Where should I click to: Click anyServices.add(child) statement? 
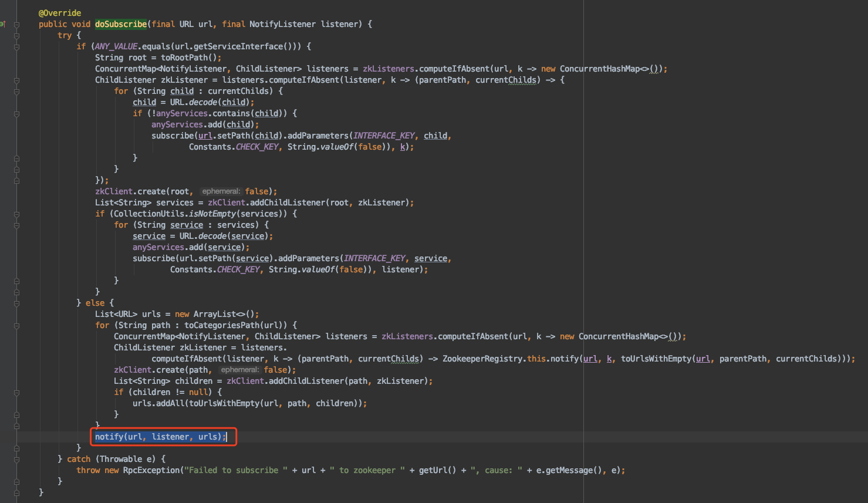pos(205,124)
